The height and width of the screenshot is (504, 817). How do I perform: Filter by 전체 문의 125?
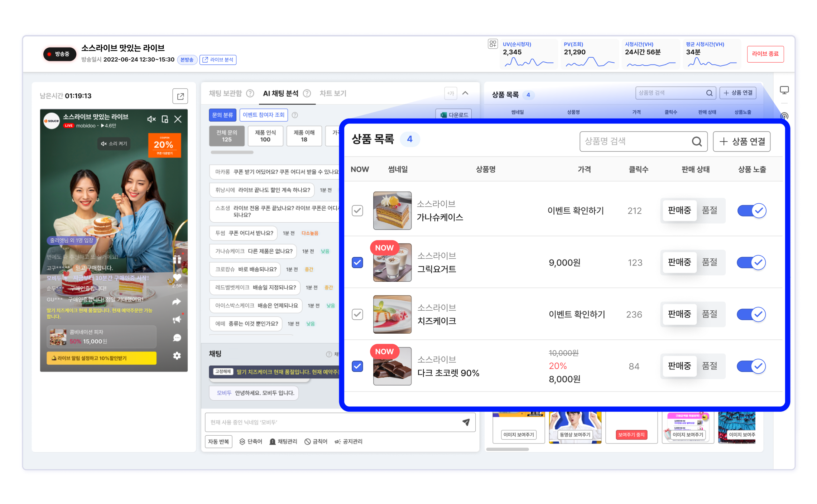[x=227, y=136]
